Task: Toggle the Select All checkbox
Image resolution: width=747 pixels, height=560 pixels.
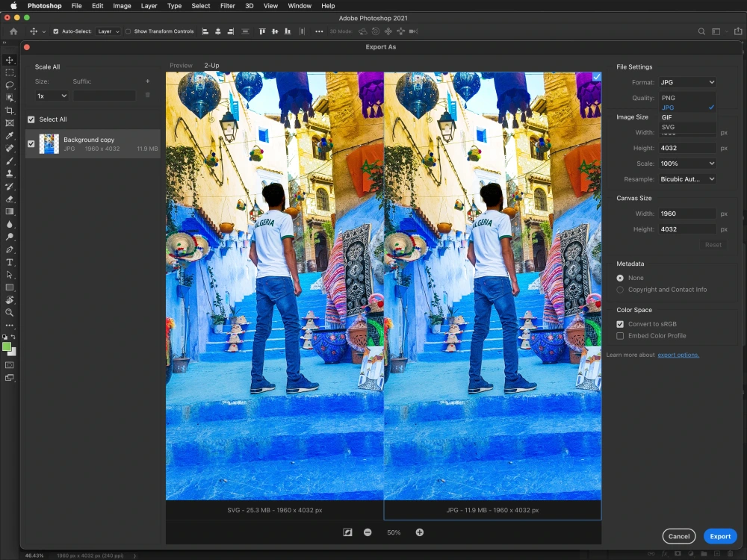Action: click(31, 119)
